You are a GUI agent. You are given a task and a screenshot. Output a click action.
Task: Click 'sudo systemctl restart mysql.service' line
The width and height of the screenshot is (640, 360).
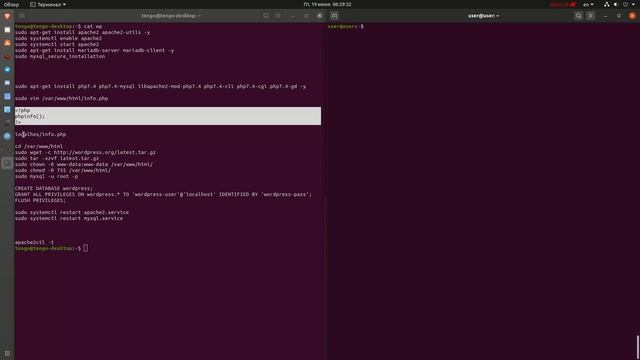pyautogui.click(x=69, y=218)
